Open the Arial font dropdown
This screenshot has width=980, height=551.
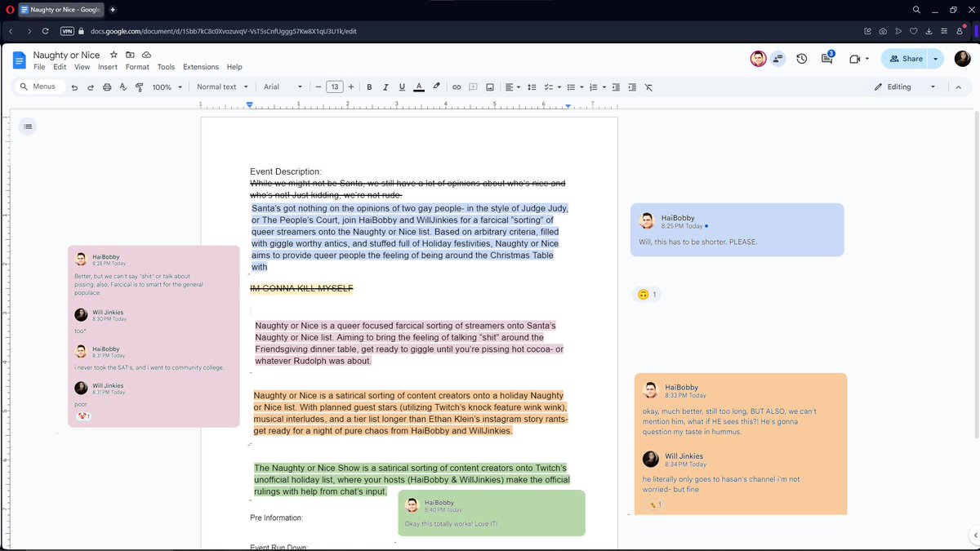[283, 87]
